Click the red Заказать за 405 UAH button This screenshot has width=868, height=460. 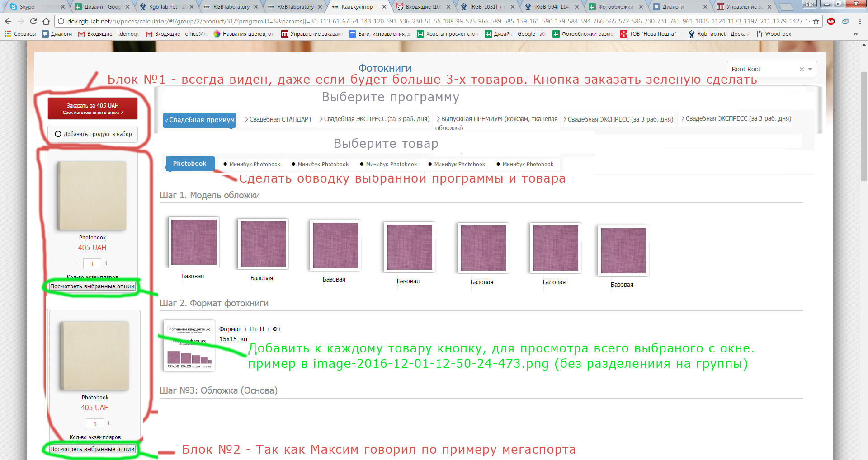click(x=93, y=108)
